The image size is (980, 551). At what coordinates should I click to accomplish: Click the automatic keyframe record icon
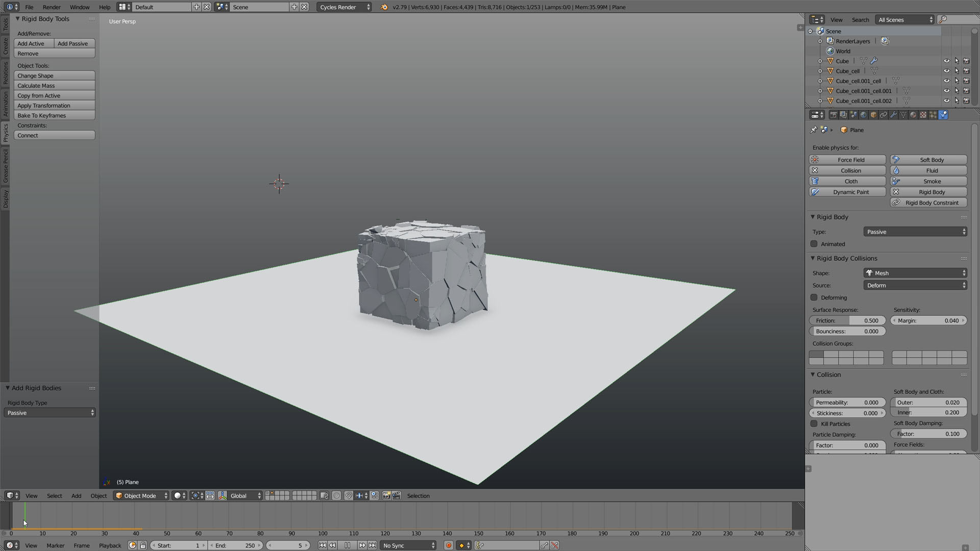click(449, 545)
